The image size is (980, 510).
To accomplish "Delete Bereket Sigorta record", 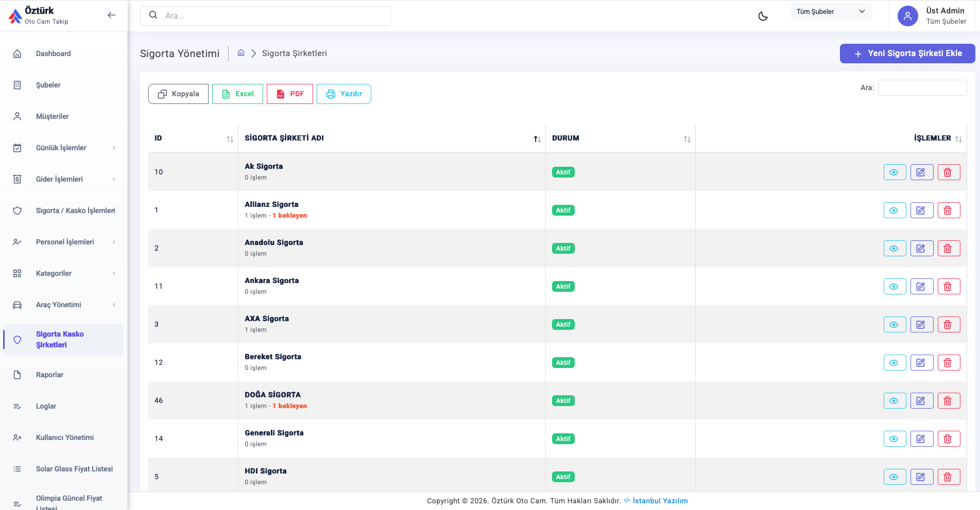I will click(x=949, y=363).
